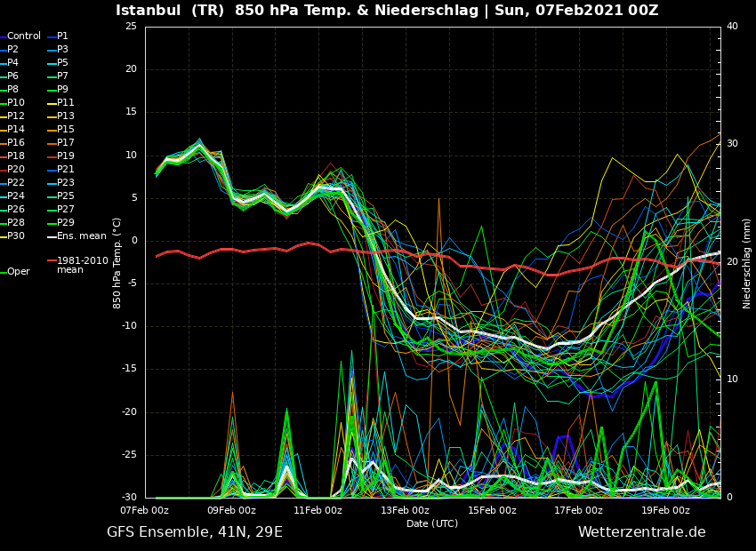756x551 pixels.
Task: Click the "P18" legend label
Action: [x=16, y=156]
